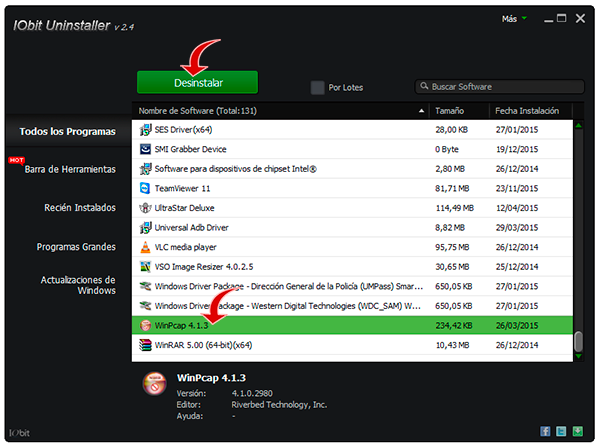Open the Facebook share icon
Image resolution: width=600 pixels, height=446 pixels.
point(546,431)
